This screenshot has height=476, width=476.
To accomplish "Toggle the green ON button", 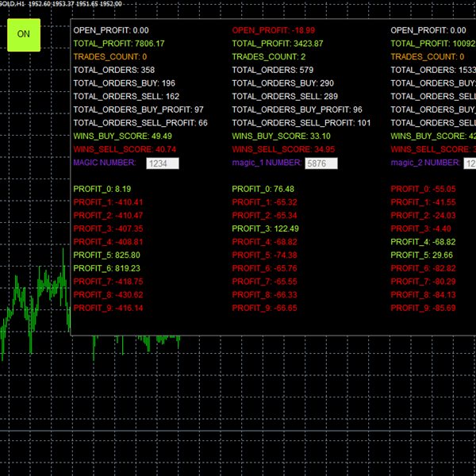I will (x=24, y=35).
